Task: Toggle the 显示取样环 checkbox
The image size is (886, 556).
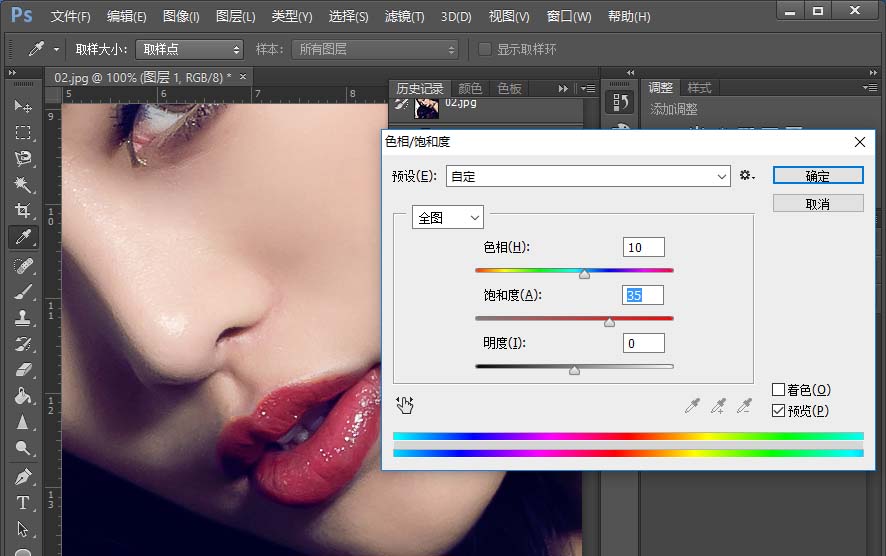Action: pyautogui.click(x=485, y=49)
